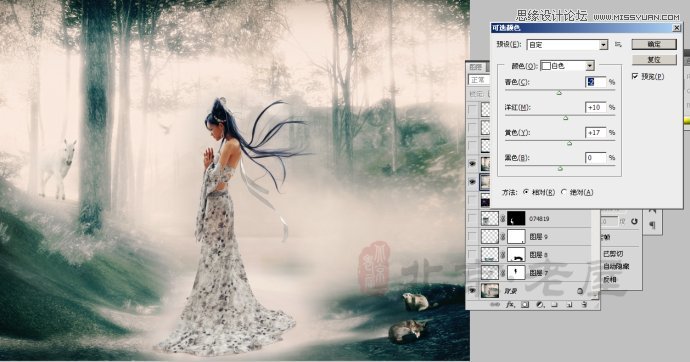Add a layer mask using the mask icon
The height and width of the screenshot is (362, 690).
pyautogui.click(x=525, y=304)
